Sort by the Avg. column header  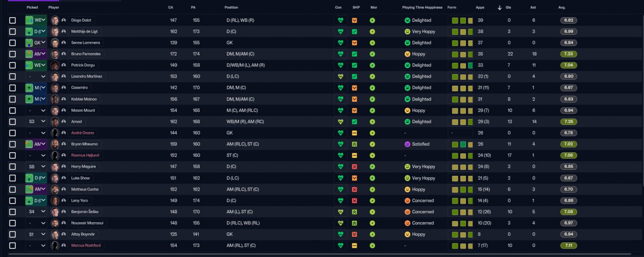click(x=562, y=8)
